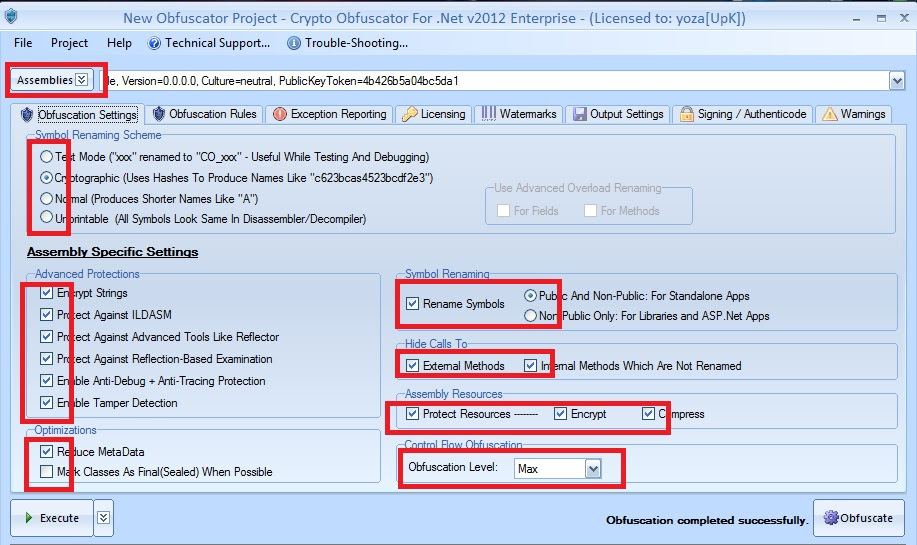Click the Execute button
The height and width of the screenshot is (545, 917).
(x=51, y=518)
